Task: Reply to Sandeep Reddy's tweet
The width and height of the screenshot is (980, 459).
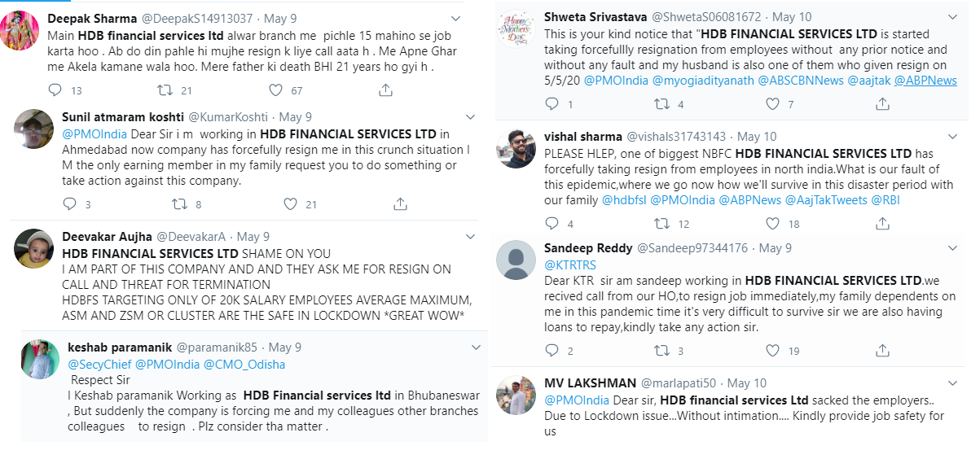Action: 552,351
